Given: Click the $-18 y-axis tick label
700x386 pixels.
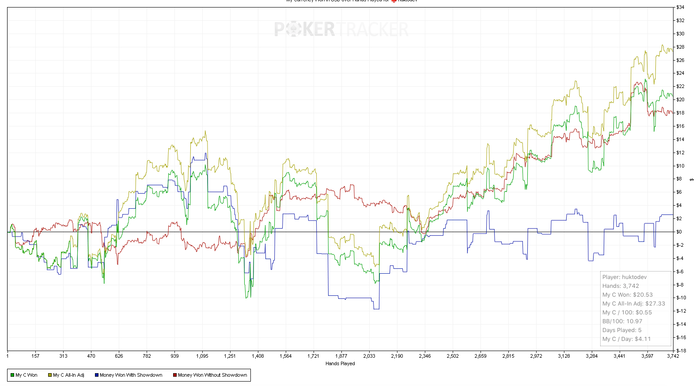Looking at the screenshot, I should (x=681, y=351).
